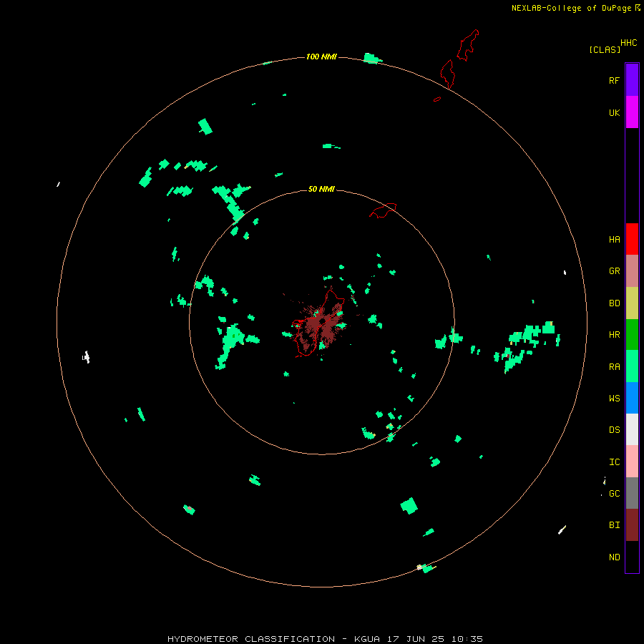
Task: Click the HA red legend swatch
Action: (632, 239)
